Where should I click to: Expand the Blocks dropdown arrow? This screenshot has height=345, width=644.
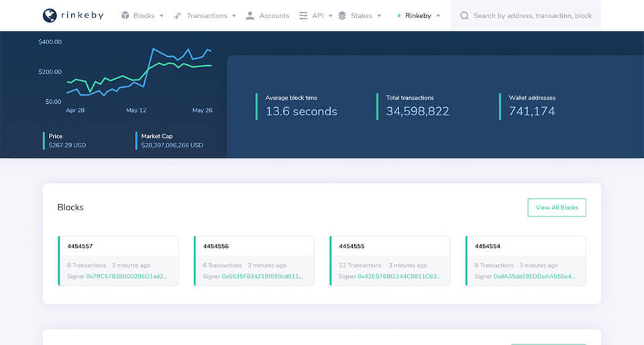pyautogui.click(x=162, y=16)
